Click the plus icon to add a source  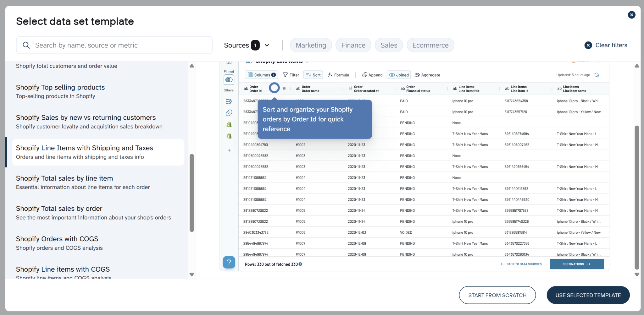[x=229, y=150]
